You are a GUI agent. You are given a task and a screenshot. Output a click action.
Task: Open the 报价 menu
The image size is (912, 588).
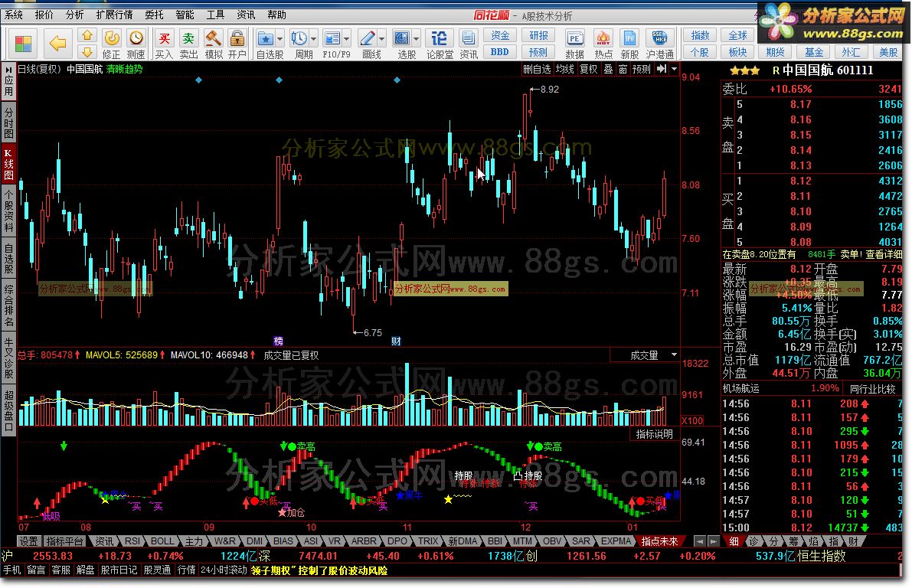click(x=44, y=15)
